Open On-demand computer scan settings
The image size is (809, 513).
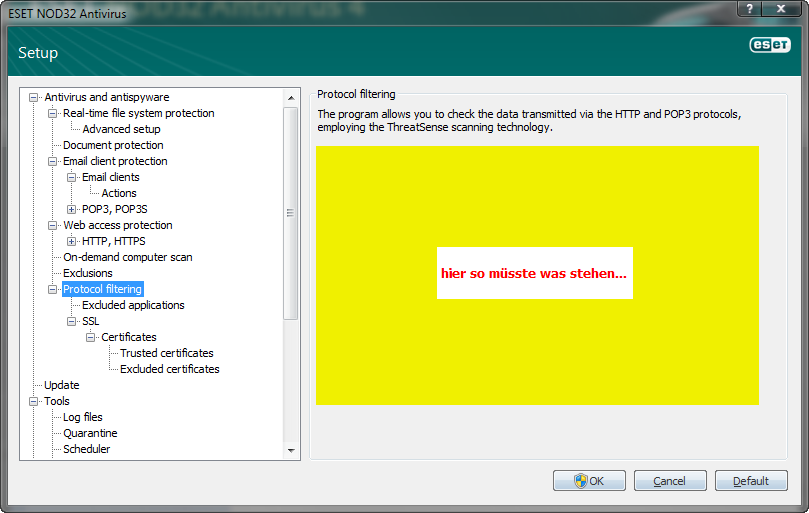pyautogui.click(x=127, y=257)
